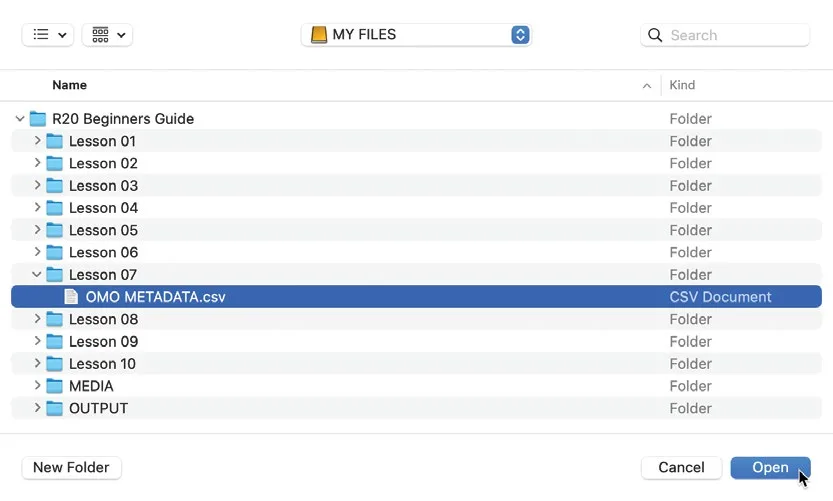
Task: Click the Cancel button
Action: pos(682,468)
